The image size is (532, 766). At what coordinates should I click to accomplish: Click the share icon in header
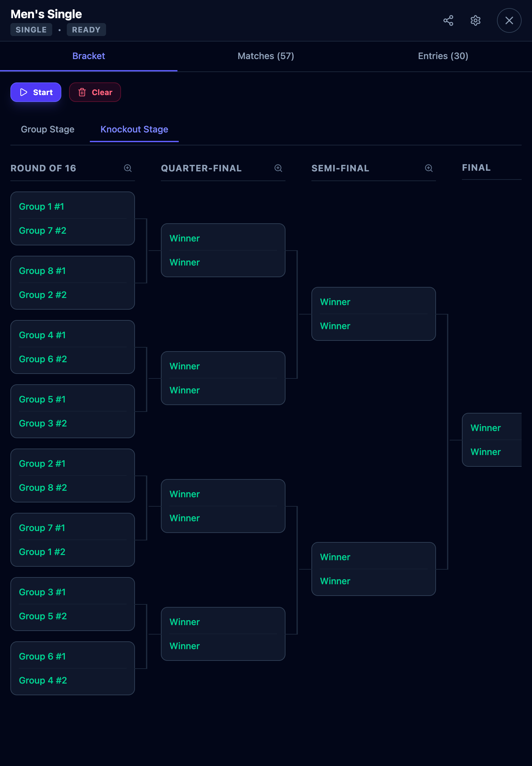[448, 21]
